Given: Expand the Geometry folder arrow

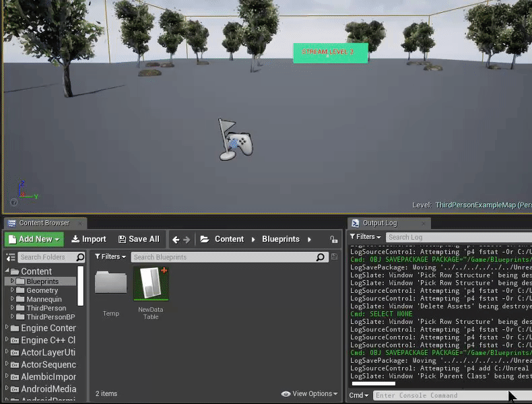Looking at the screenshot, I should 12,290.
